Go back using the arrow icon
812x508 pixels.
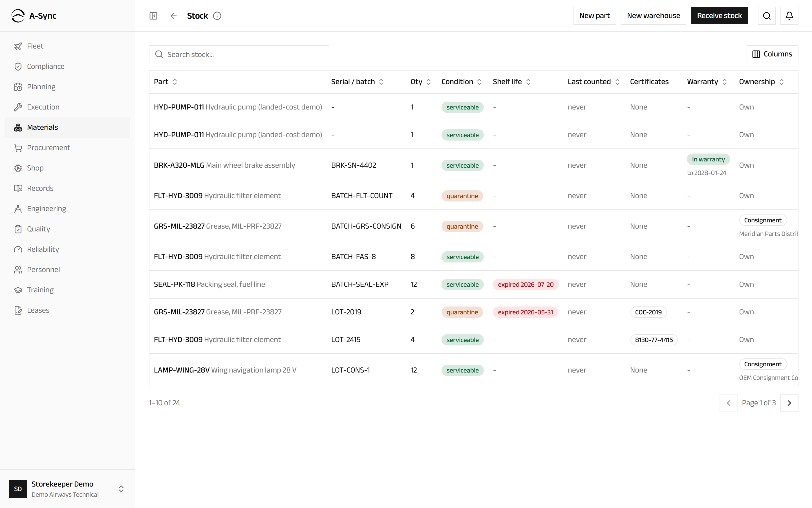[x=173, y=16]
